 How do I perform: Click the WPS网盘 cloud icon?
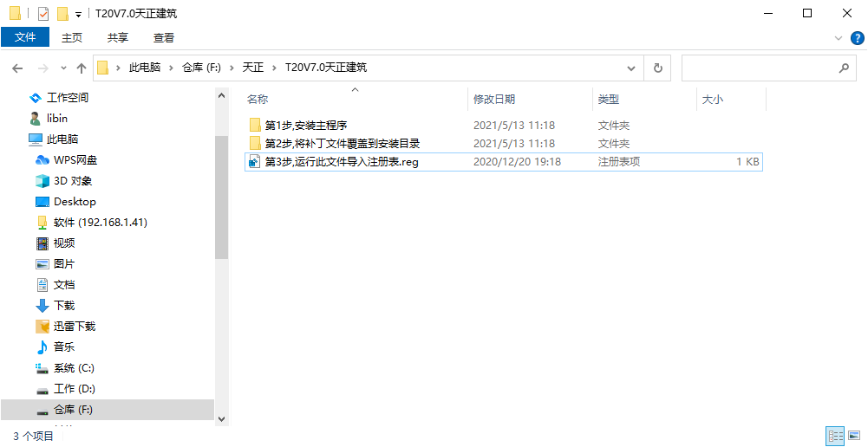tap(42, 160)
